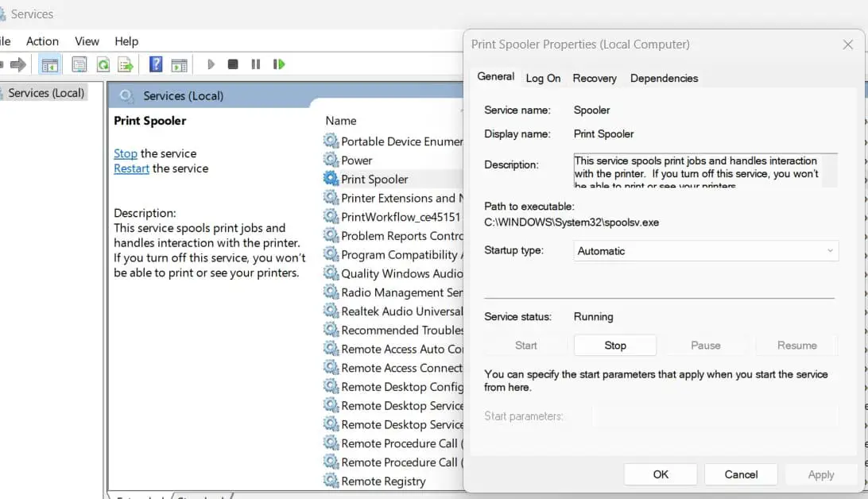Viewport: 868px width, 499px height.
Task: Click the Restart the service link
Action: (x=131, y=168)
